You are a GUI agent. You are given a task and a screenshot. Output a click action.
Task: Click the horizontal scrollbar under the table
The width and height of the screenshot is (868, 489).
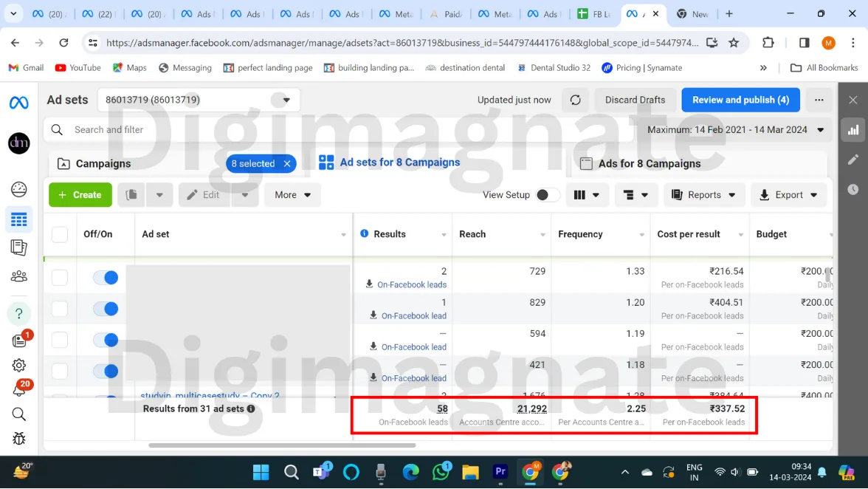click(x=282, y=445)
